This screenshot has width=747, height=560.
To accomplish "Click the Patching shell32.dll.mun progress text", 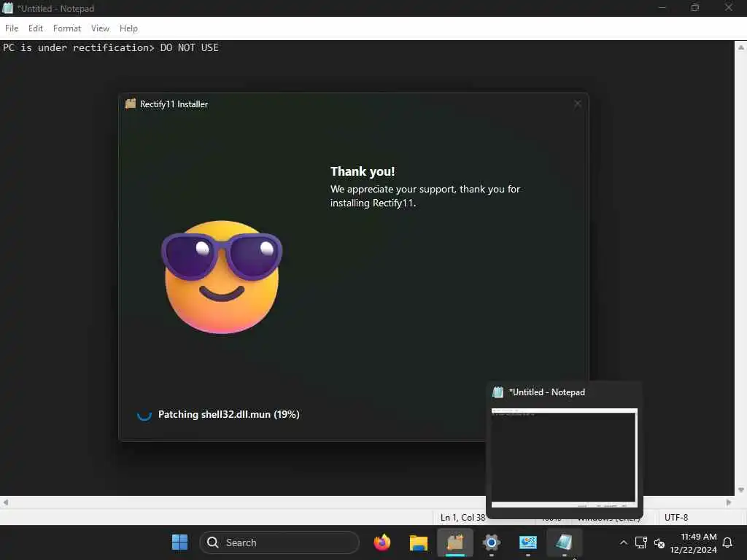I will 228,414.
